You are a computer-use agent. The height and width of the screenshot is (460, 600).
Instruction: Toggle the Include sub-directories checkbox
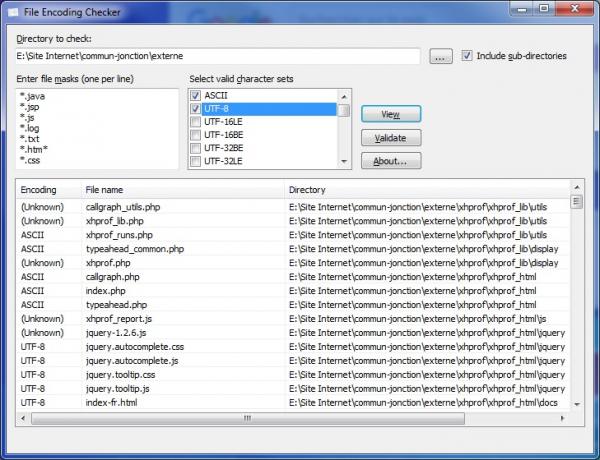coord(468,56)
